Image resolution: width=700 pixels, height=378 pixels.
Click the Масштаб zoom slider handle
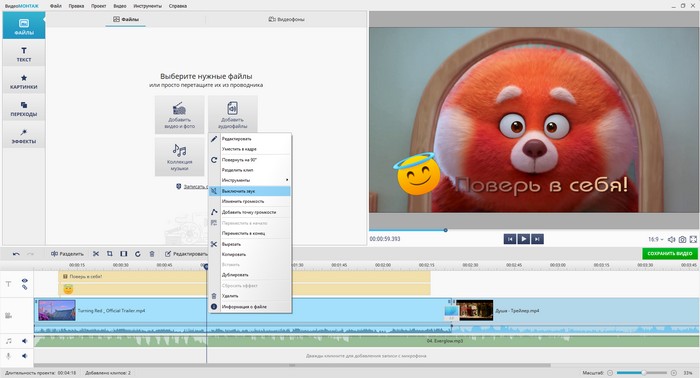(x=644, y=373)
